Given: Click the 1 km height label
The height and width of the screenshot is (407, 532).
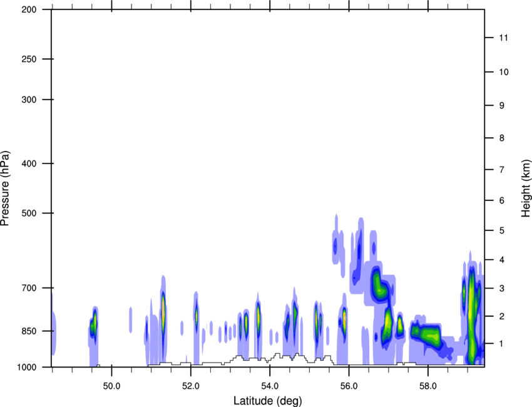Looking at the screenshot, I should 502,344.
